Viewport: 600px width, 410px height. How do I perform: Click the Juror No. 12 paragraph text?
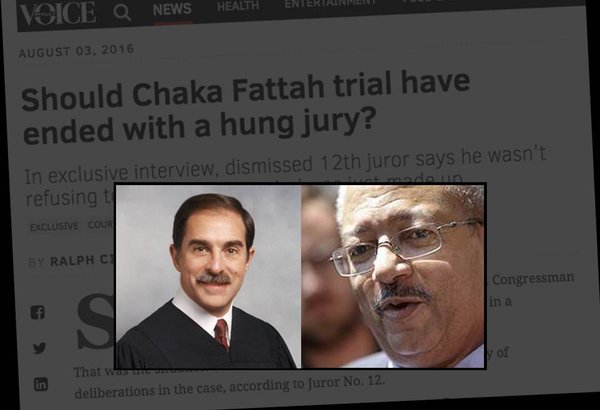click(229, 387)
